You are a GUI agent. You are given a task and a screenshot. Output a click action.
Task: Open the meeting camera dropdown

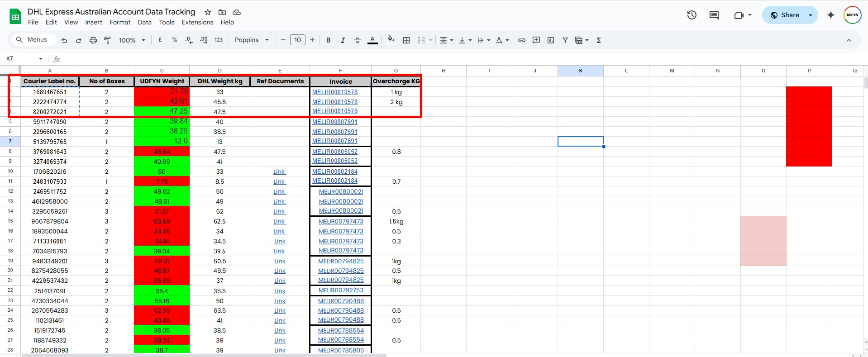[x=750, y=15]
